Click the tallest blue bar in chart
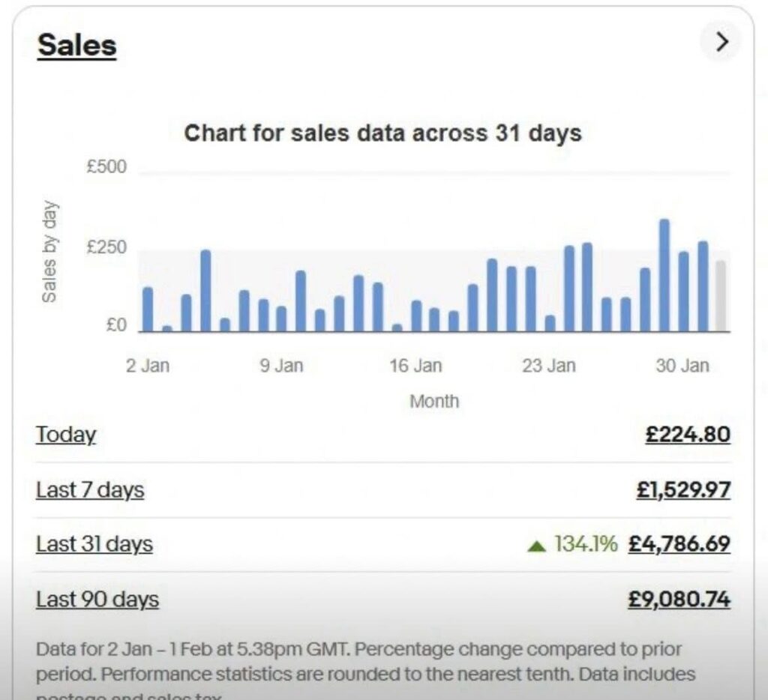Screen dimensions: 768x700 [x=664, y=275]
